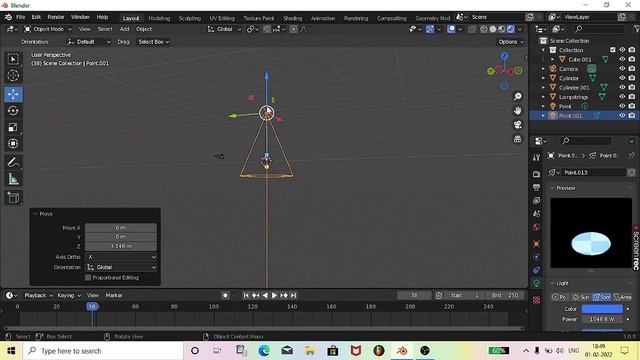Select the Move tool
This screenshot has height=360, width=640.
(13, 94)
